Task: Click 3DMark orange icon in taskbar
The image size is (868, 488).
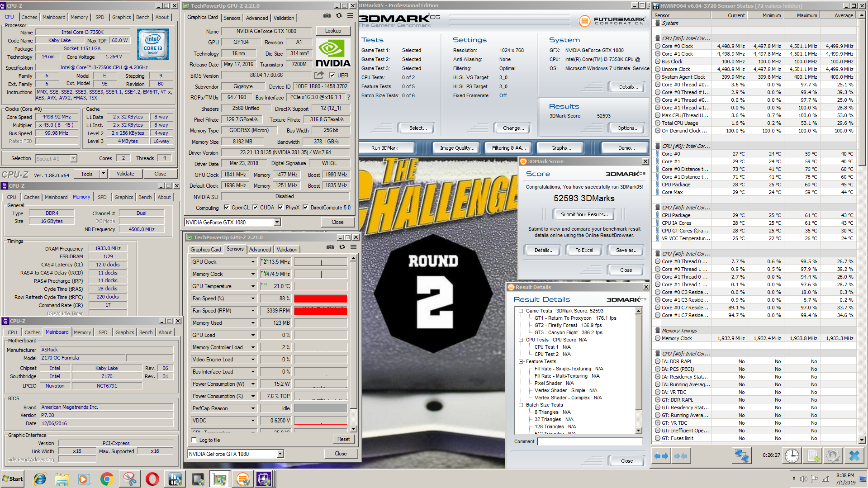Action: tap(242, 479)
